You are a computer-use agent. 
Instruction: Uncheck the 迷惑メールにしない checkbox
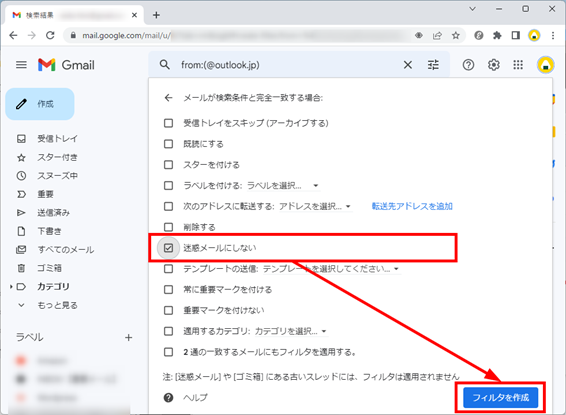click(x=168, y=248)
